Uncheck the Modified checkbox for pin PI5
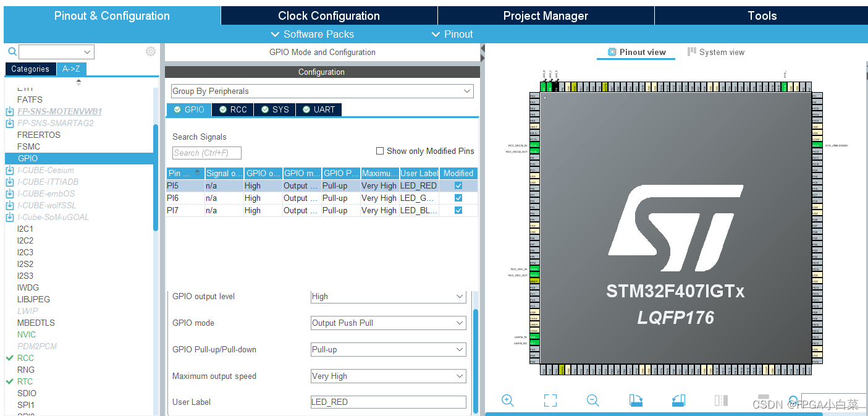 [x=458, y=185]
